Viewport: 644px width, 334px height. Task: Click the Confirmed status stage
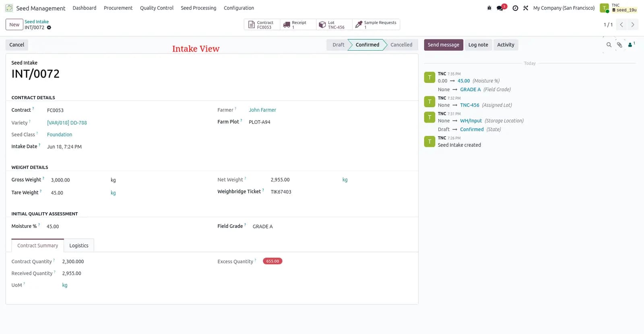367,45
